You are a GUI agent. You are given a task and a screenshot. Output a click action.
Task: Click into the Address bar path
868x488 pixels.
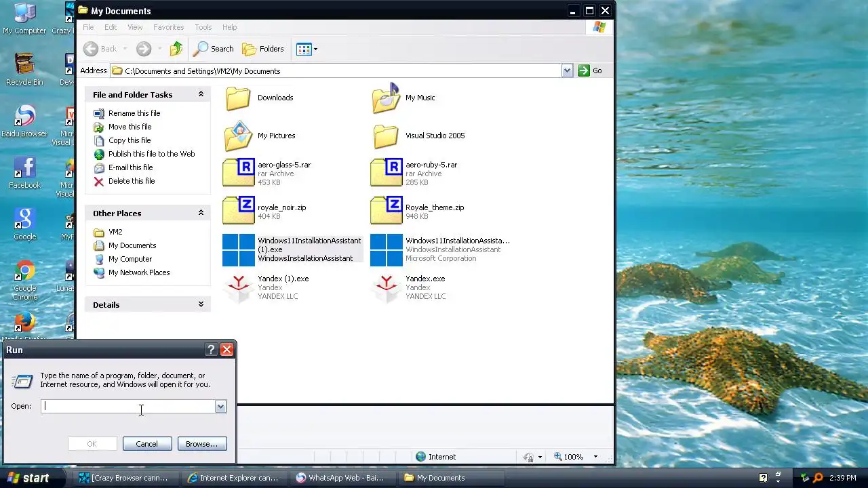[336, 70]
